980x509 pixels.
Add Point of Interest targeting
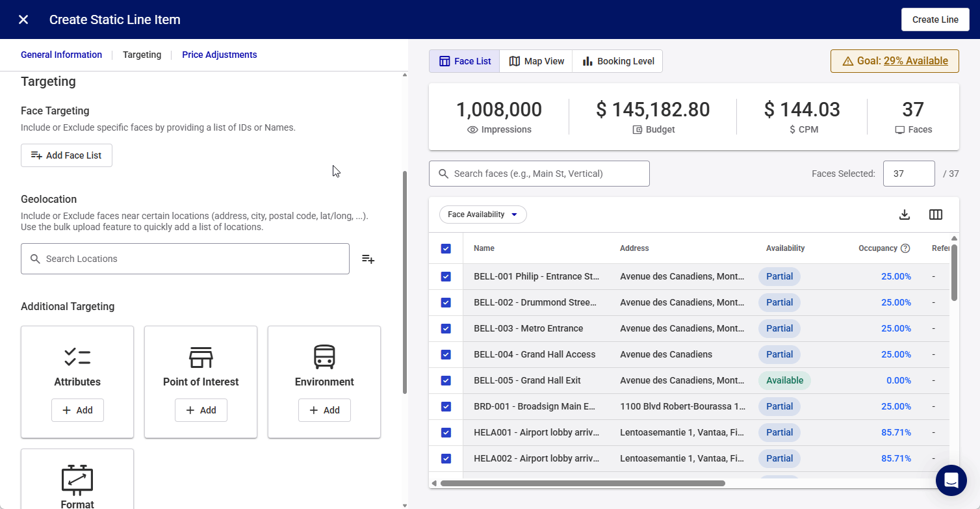[201, 410]
